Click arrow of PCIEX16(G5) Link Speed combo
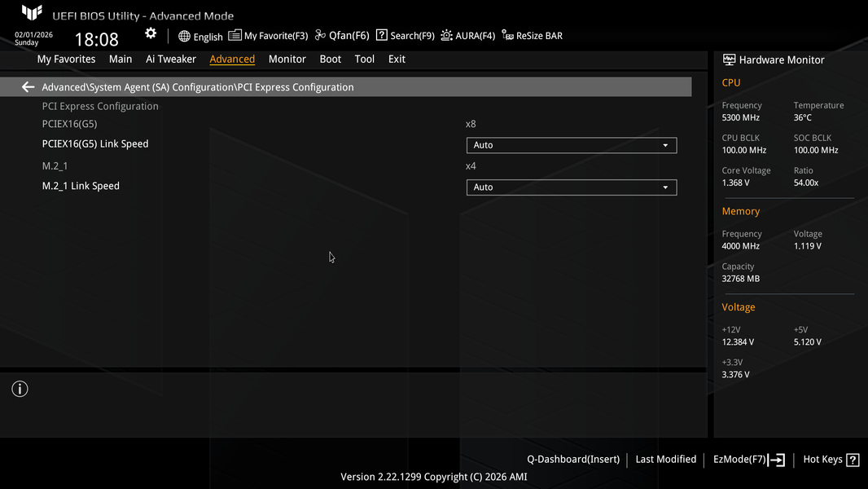This screenshot has height=489, width=868. [x=665, y=145]
